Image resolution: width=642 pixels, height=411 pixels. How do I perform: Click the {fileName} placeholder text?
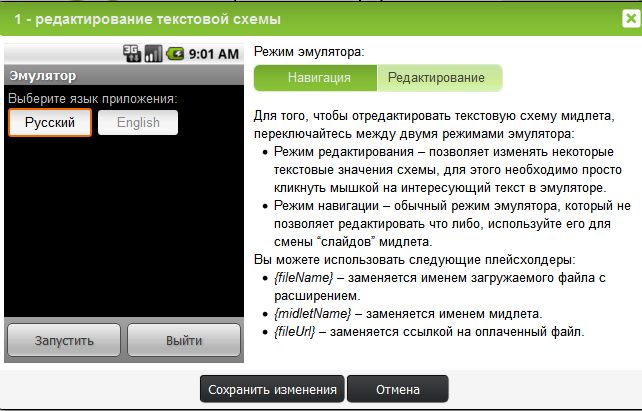click(303, 278)
